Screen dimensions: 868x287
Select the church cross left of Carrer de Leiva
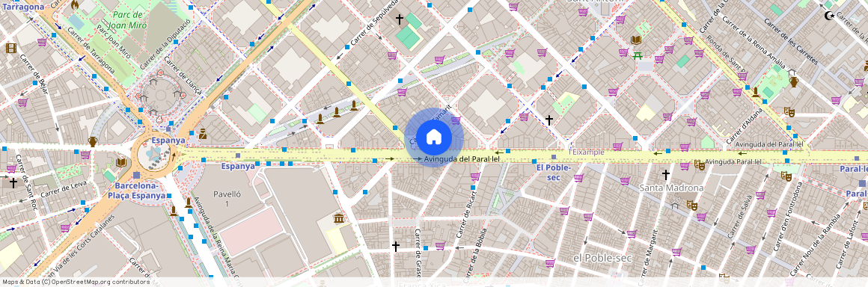pyautogui.click(x=13, y=182)
